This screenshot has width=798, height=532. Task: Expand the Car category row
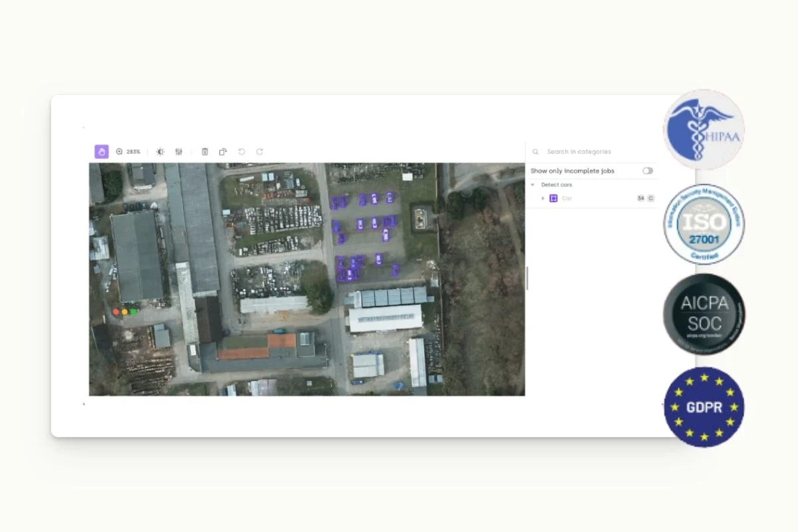[543, 198]
